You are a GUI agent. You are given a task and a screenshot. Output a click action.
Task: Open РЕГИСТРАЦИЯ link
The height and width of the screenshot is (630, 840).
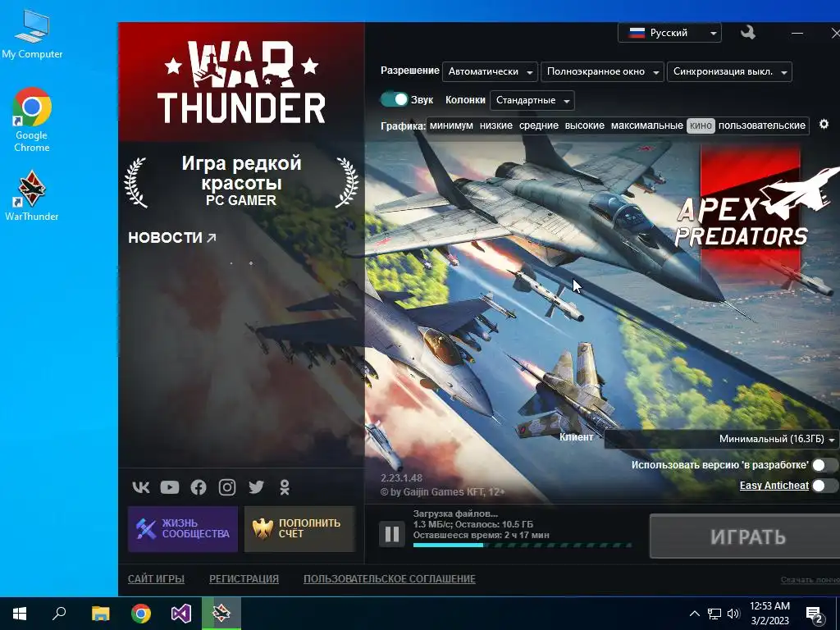pyautogui.click(x=244, y=579)
